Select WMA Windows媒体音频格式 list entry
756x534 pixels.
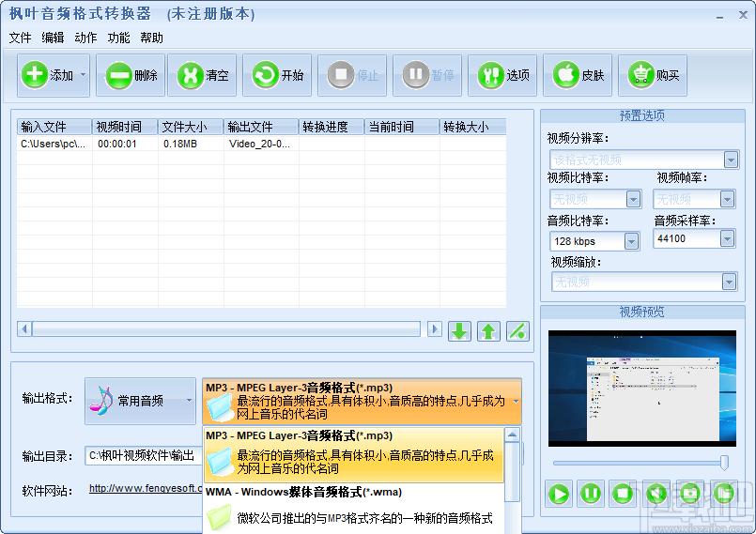pyautogui.click(x=353, y=509)
